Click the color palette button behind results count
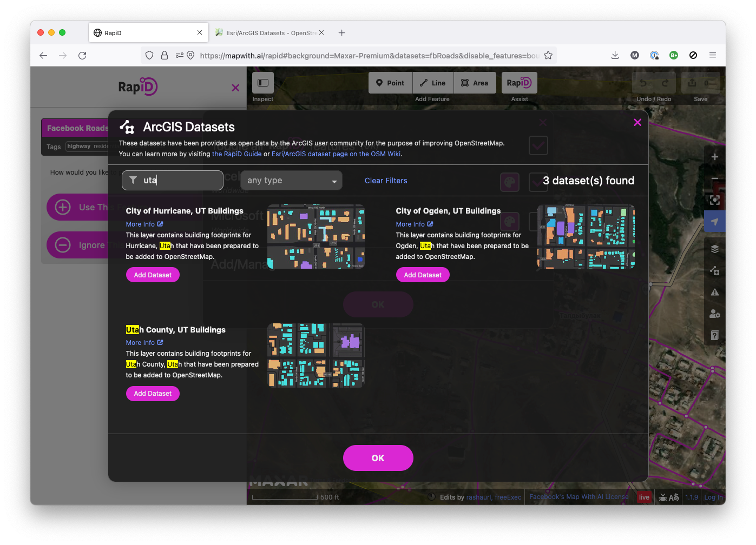 (x=510, y=182)
